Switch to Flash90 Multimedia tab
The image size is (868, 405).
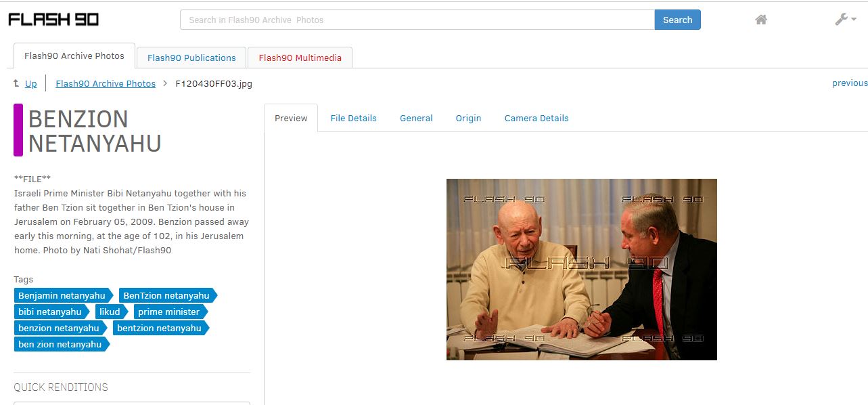[x=300, y=58]
